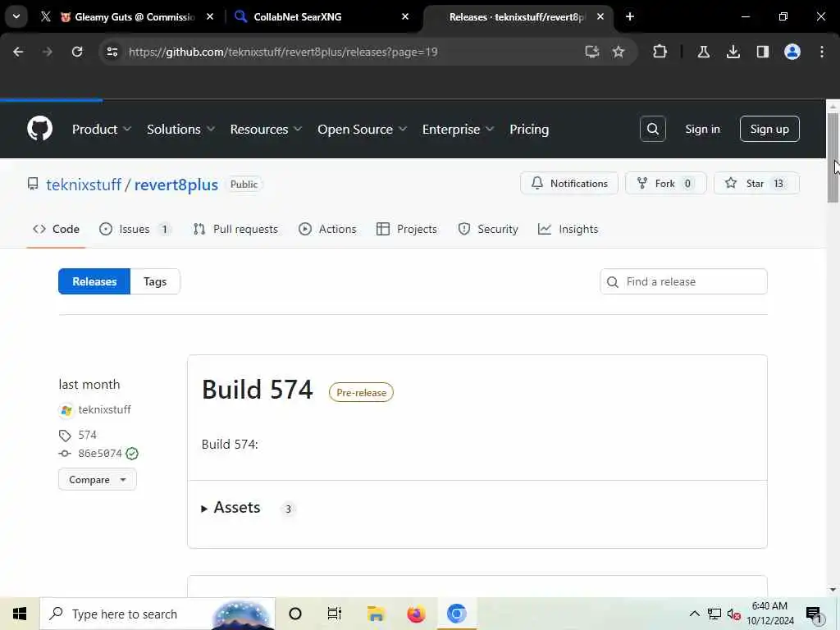This screenshot has height=630, width=840.
Task: Open the muted volume tray icon
Action: (733, 614)
